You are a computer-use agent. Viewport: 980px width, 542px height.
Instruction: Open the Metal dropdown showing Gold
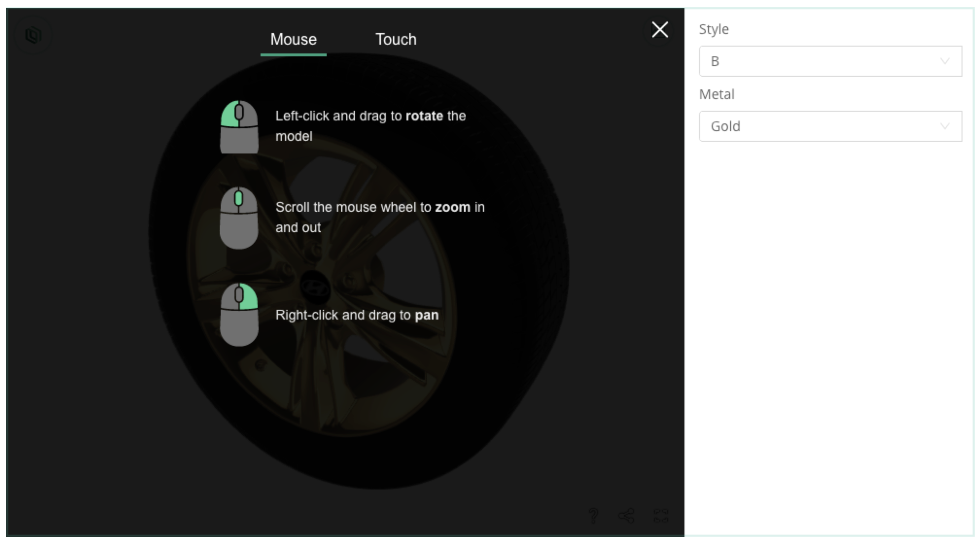(830, 126)
